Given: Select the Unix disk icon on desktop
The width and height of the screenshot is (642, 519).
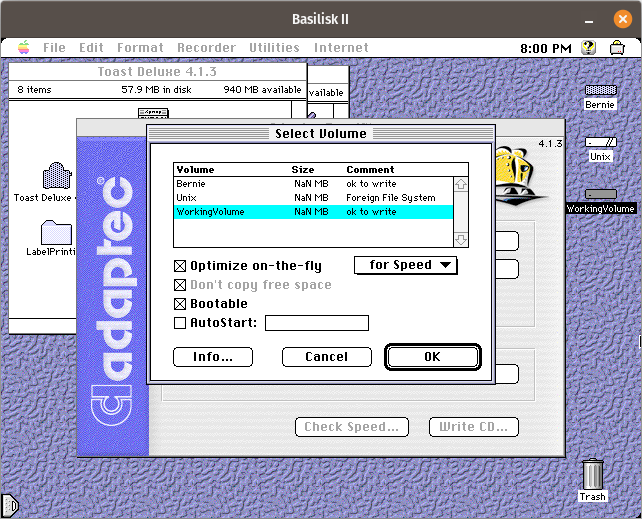Looking at the screenshot, I should pos(600,142).
